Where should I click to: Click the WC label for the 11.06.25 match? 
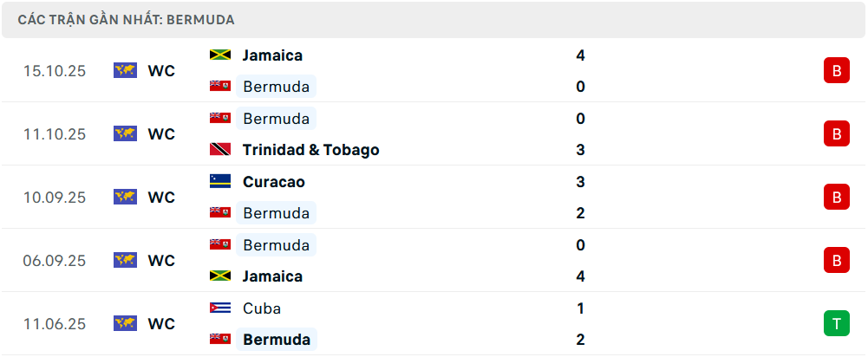click(x=161, y=324)
